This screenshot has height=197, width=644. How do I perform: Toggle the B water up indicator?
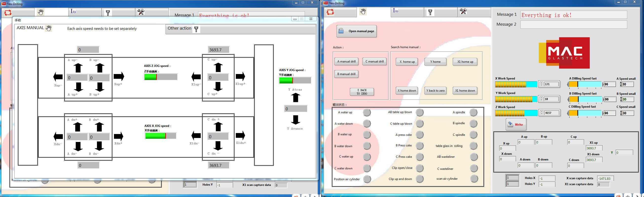point(367,135)
